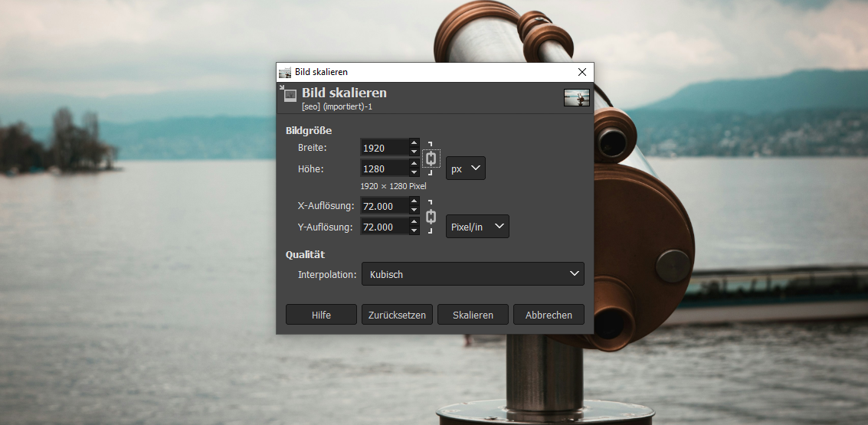The height and width of the screenshot is (425, 868).
Task: Click the '[seo] (importiert)-1' subtitle
Action: pyautogui.click(x=337, y=106)
